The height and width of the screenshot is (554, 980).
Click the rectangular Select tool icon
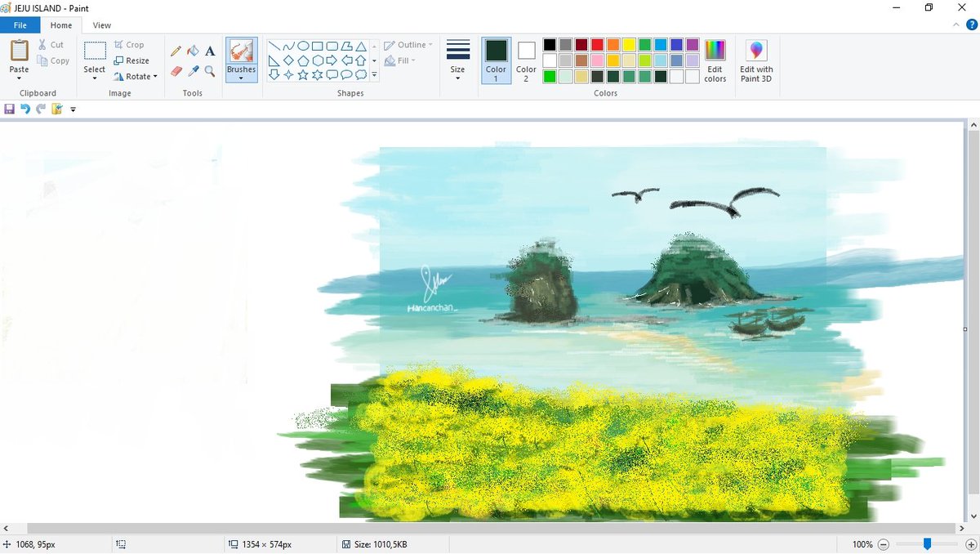(x=95, y=51)
